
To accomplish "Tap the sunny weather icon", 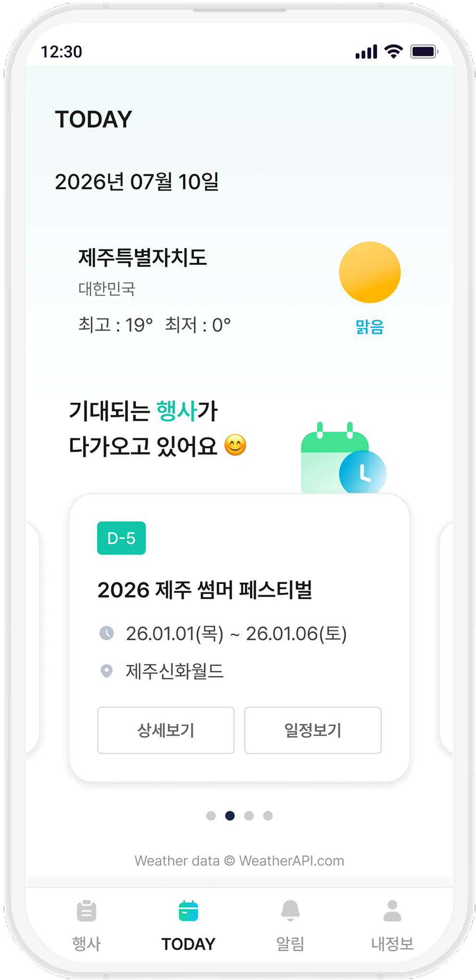I will coord(370,272).
